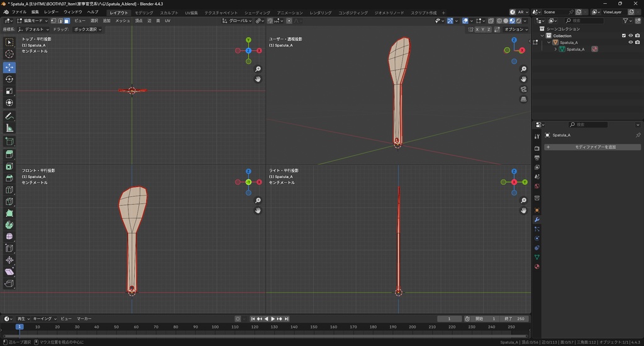644x346 pixels.
Task: Select the Rip Region tool
Action: click(x=9, y=284)
